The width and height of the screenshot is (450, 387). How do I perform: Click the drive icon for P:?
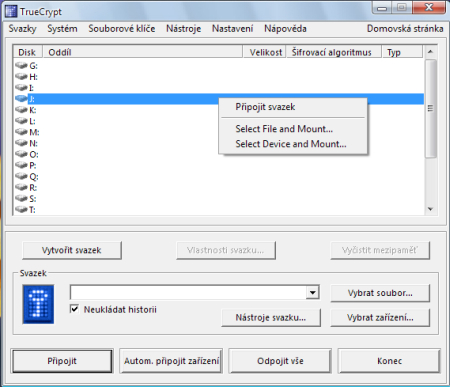tap(21, 165)
